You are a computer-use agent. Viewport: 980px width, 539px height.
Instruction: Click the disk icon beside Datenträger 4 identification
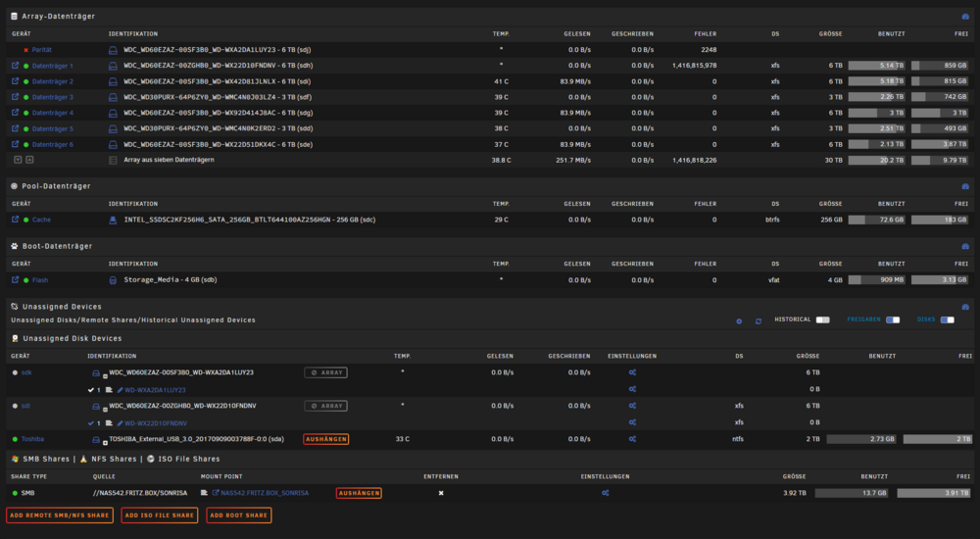click(x=113, y=113)
